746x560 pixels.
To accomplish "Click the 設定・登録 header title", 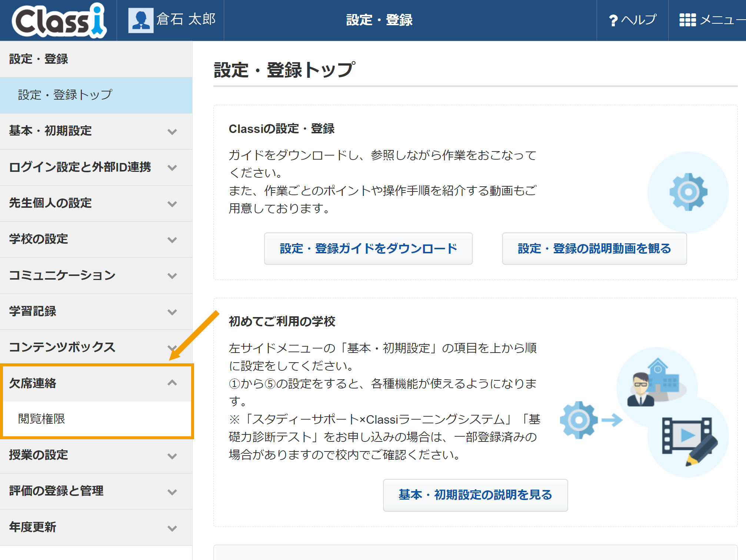I will click(x=379, y=20).
